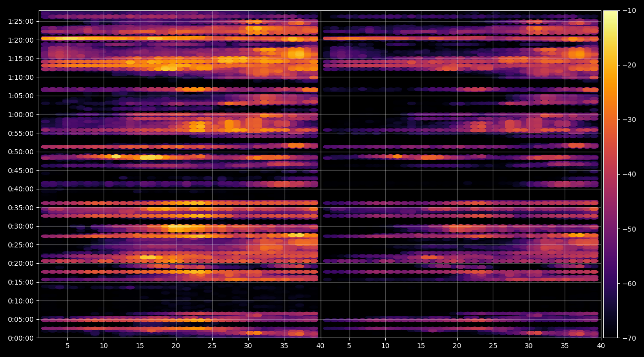The width and height of the screenshot is (644, 357).
Task: Select the 0:55:00 time label
Action: point(21,133)
